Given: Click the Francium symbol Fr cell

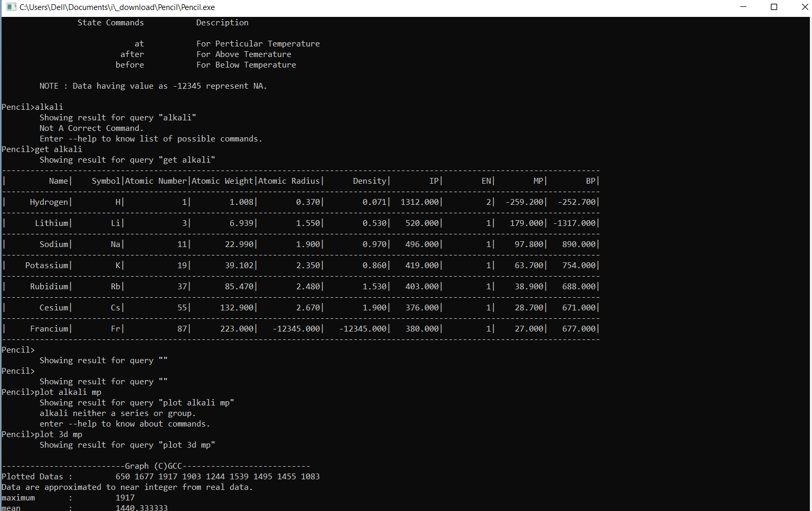Looking at the screenshot, I should [116, 328].
